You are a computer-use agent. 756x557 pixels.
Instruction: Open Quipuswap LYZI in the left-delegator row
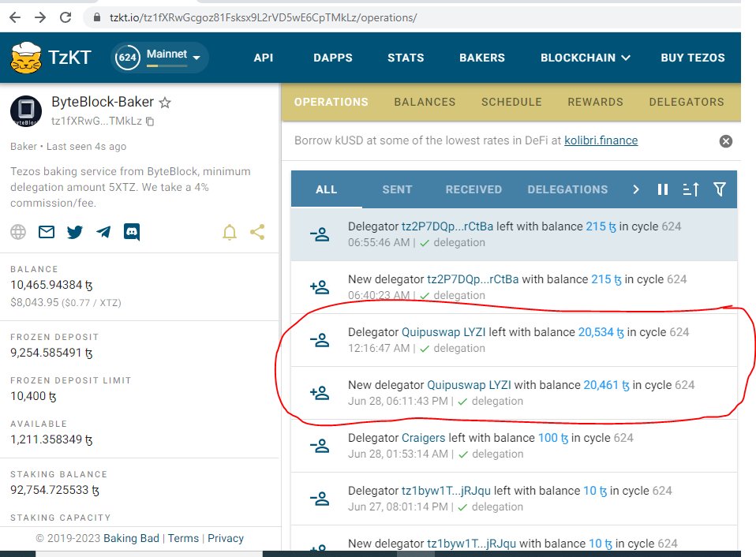point(443,332)
